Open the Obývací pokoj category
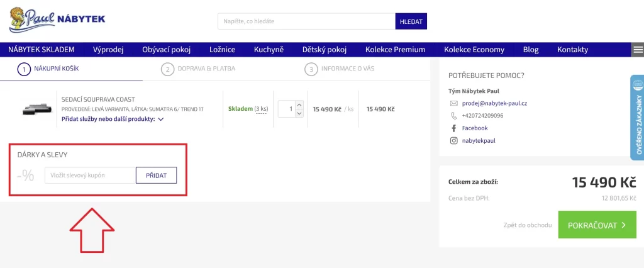 (x=166, y=50)
